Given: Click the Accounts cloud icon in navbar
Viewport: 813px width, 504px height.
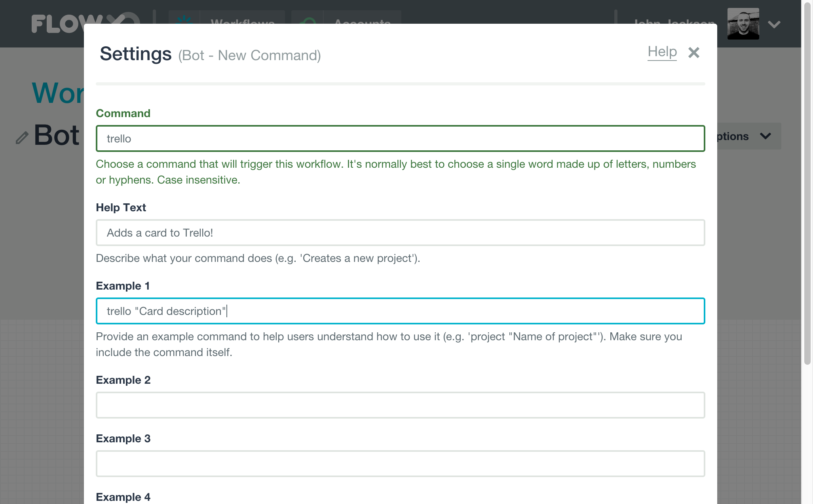Looking at the screenshot, I should coord(308,20).
